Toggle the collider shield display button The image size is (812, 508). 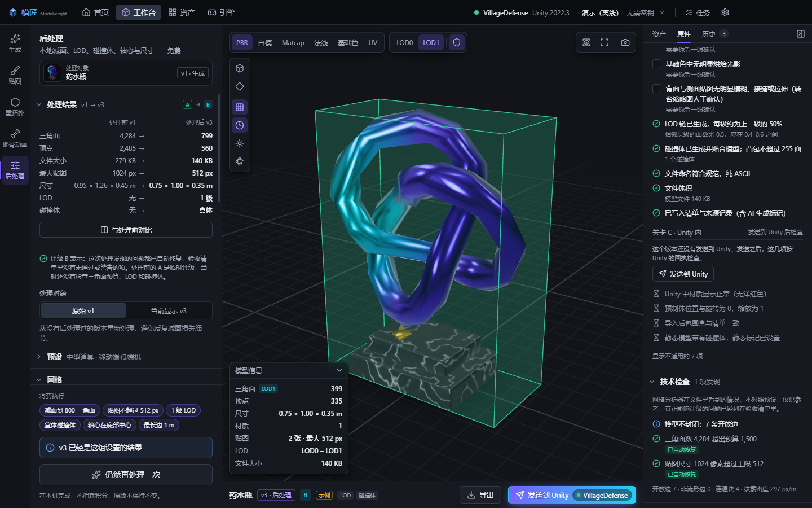(457, 42)
